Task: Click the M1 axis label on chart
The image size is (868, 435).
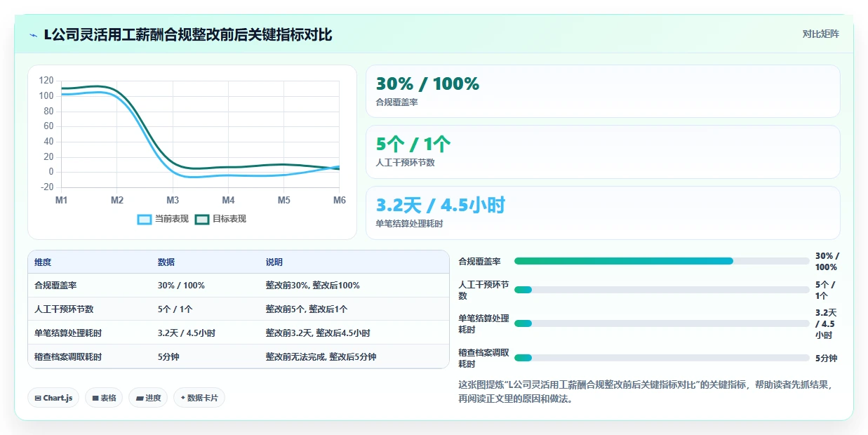Action: click(x=62, y=201)
